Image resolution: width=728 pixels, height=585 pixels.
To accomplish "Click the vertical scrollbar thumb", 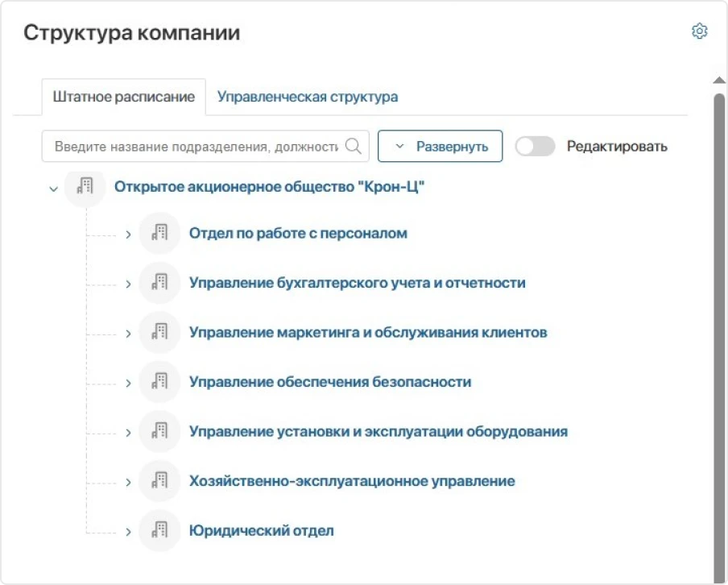I will click(719, 322).
